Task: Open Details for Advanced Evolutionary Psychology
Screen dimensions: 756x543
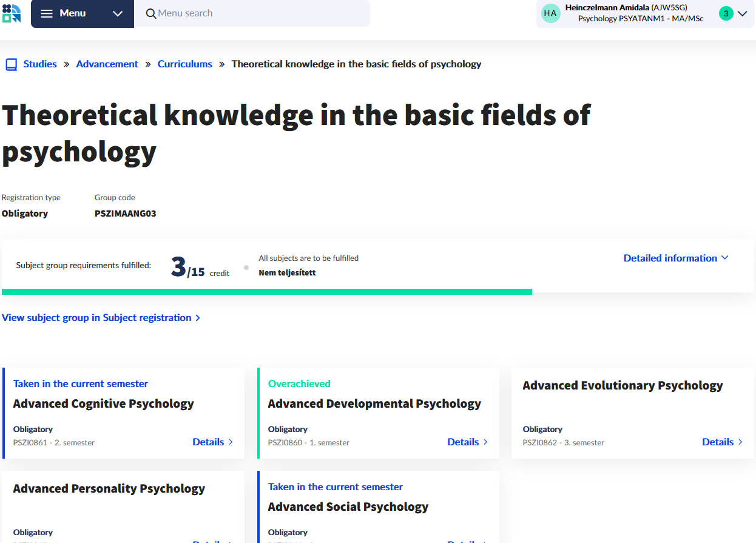Action: pyautogui.click(x=722, y=442)
